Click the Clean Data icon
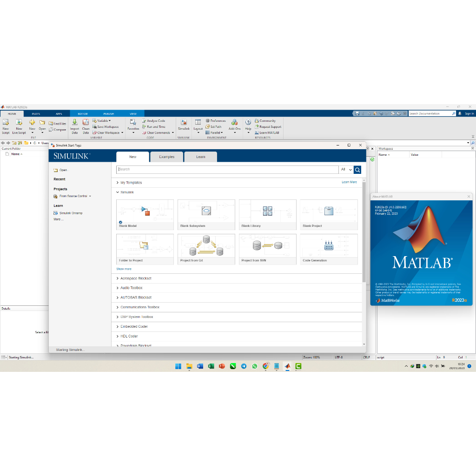 click(x=86, y=123)
